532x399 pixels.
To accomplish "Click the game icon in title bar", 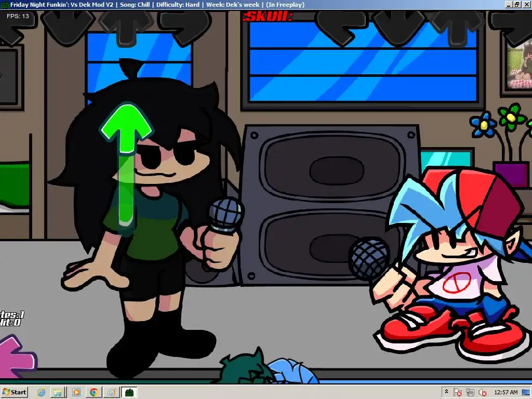I will (x=5, y=5).
